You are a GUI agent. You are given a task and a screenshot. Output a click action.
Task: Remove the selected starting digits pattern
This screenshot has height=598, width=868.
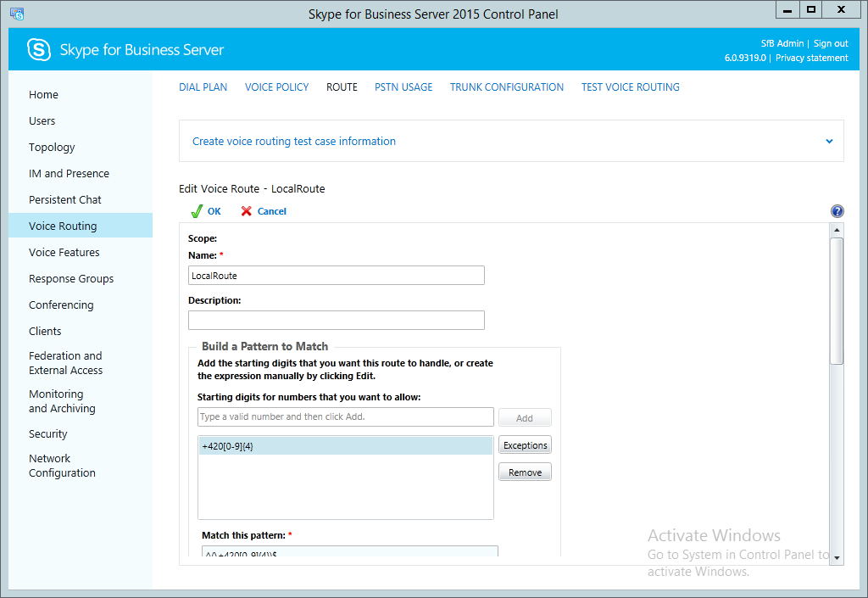click(x=525, y=472)
